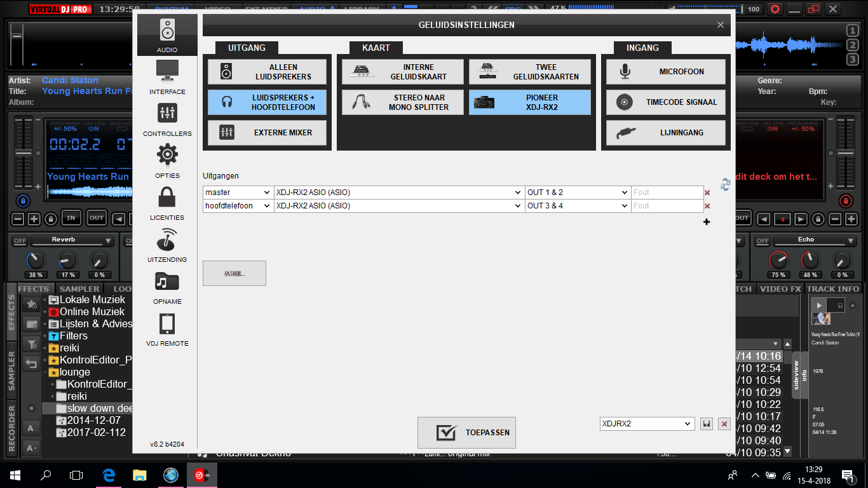The width and height of the screenshot is (868, 488).
Task: Open the Audio settings section
Action: point(167,36)
